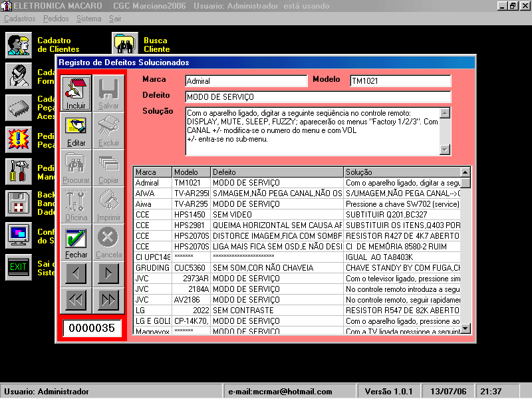
Task: Click the Modelo column header
Action: [x=192, y=172]
